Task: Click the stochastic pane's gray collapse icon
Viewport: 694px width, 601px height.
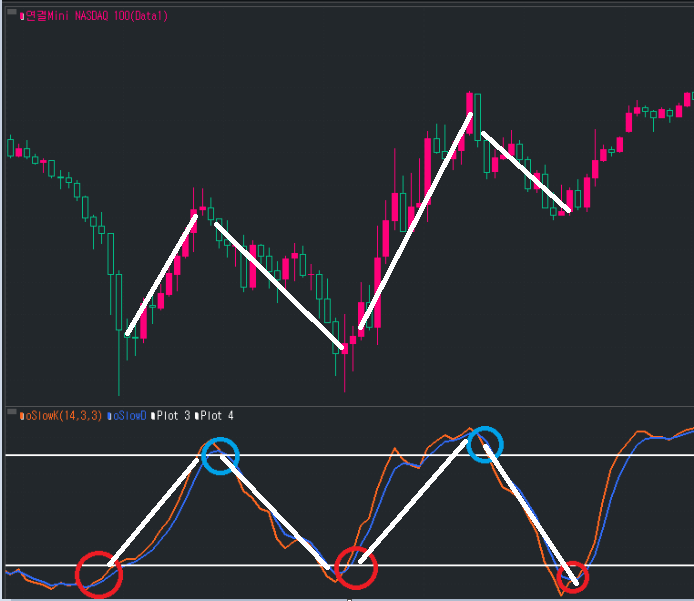Action: pyautogui.click(x=12, y=412)
